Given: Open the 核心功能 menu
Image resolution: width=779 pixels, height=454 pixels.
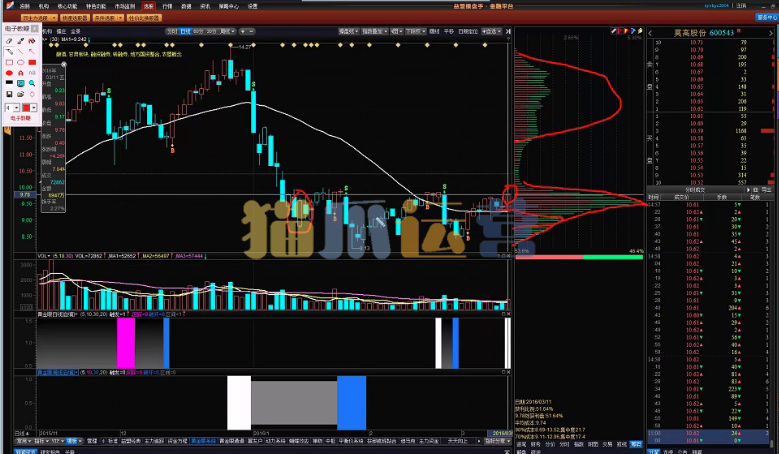Looking at the screenshot, I should [x=67, y=6].
